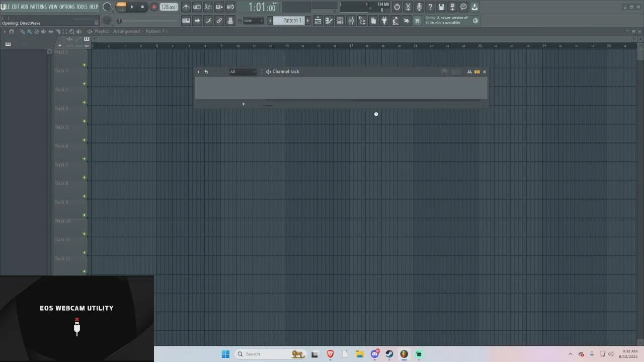Toggle the yellow step sequencer icon in Channel rack
Screen dimensions: 644x362
click(477, 72)
